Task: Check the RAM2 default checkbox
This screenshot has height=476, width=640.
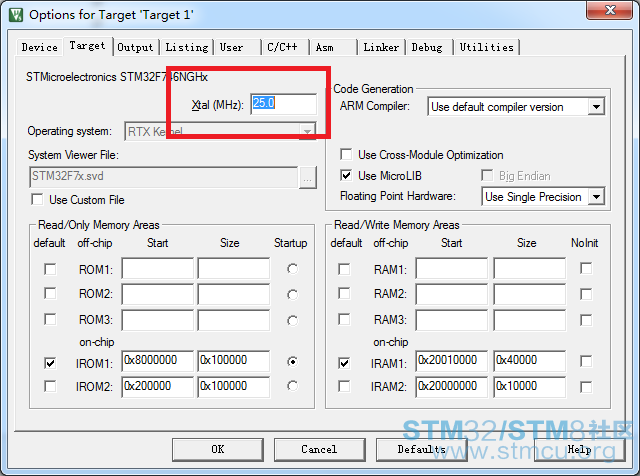Action: (344, 293)
